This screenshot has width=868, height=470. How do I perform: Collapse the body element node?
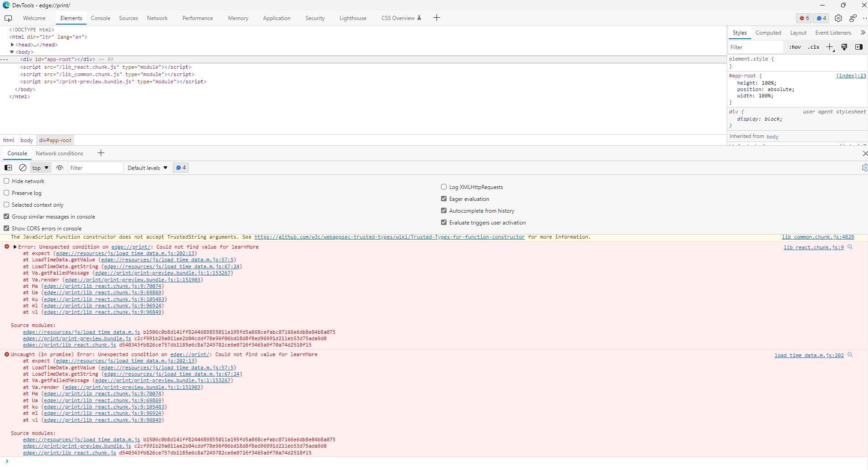[x=12, y=52]
